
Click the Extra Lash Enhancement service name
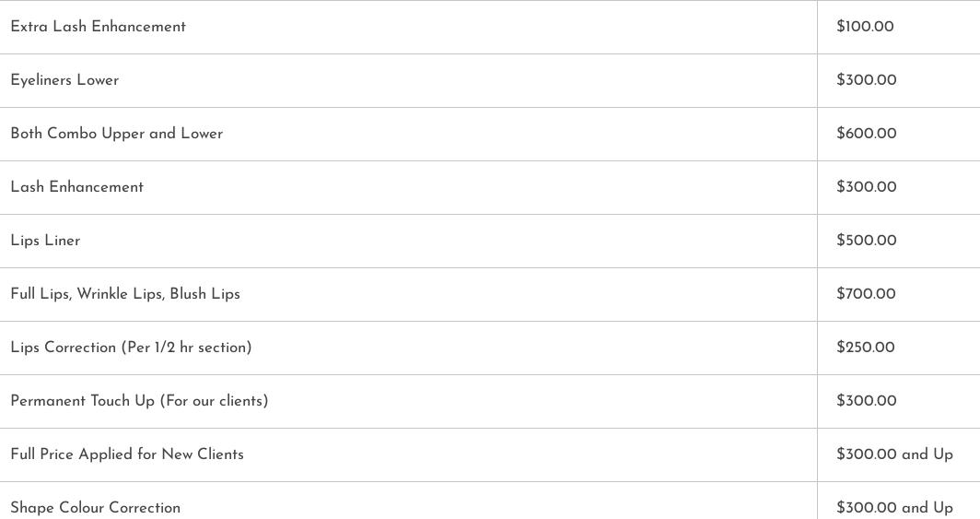point(99,27)
